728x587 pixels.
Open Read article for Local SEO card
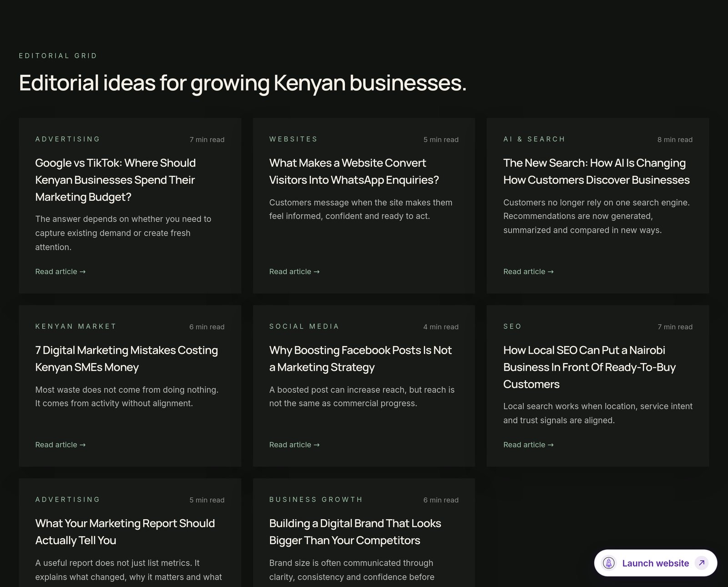coord(528,445)
